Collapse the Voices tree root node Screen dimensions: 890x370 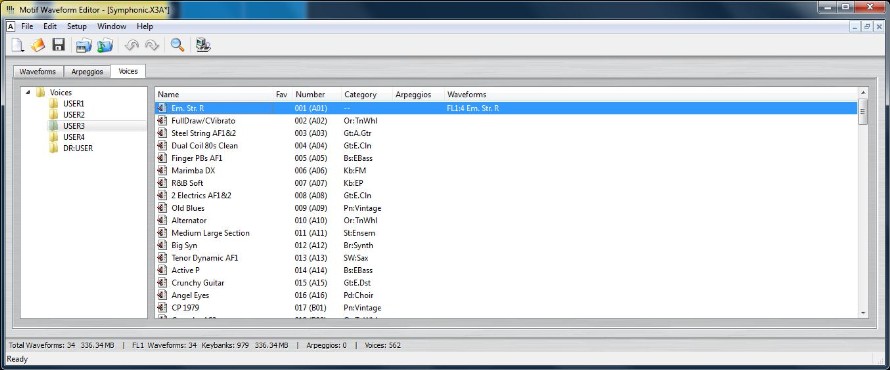28,92
